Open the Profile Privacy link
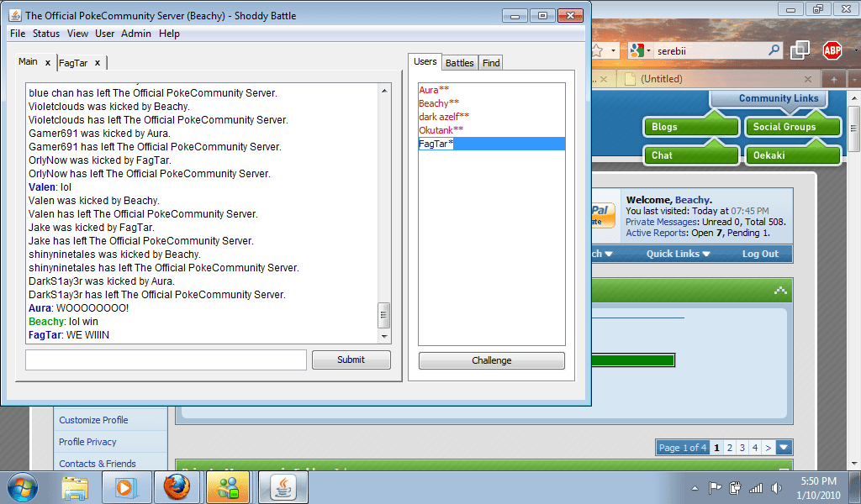This screenshot has height=504, width=861. pos(87,442)
